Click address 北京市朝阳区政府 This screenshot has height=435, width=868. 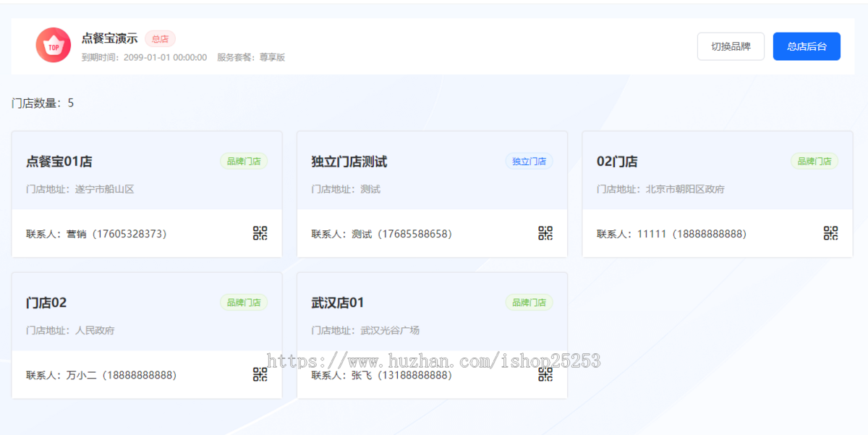tap(685, 189)
